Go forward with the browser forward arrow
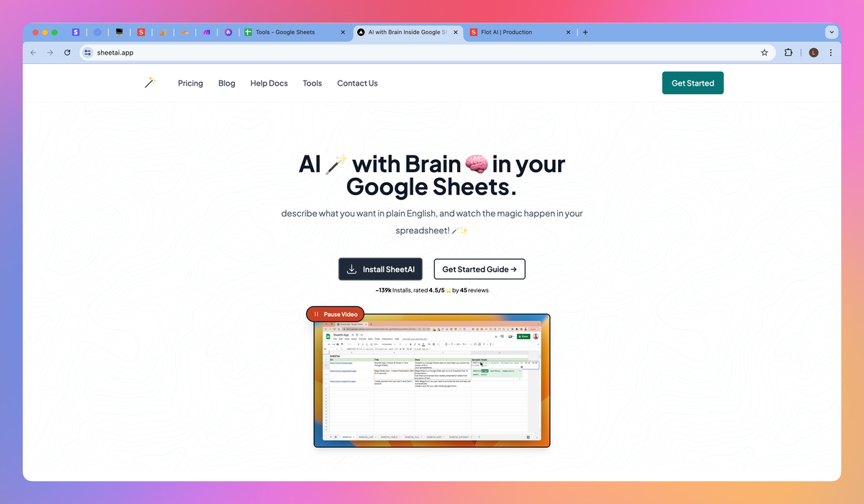This screenshot has width=864, height=504. click(50, 53)
